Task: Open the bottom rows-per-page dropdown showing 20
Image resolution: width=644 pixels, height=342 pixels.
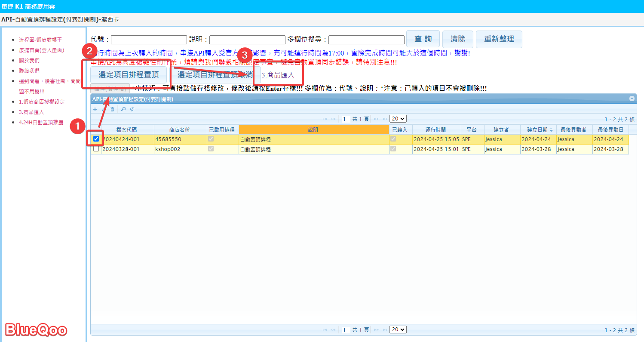Action: tap(398, 330)
